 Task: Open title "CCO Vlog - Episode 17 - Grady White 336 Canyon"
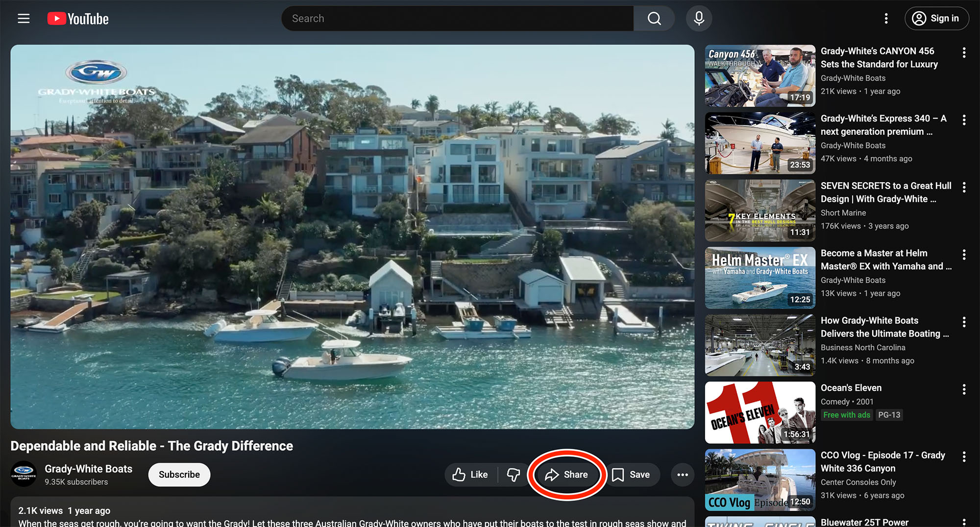click(883, 461)
